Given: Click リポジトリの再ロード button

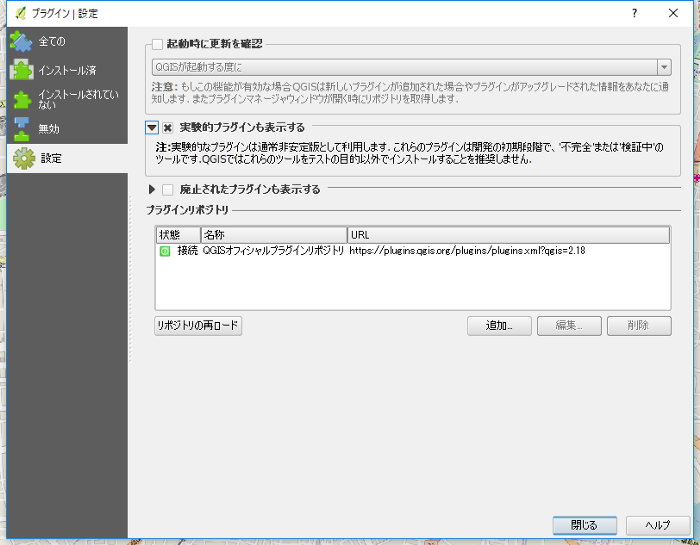Looking at the screenshot, I should click(198, 326).
